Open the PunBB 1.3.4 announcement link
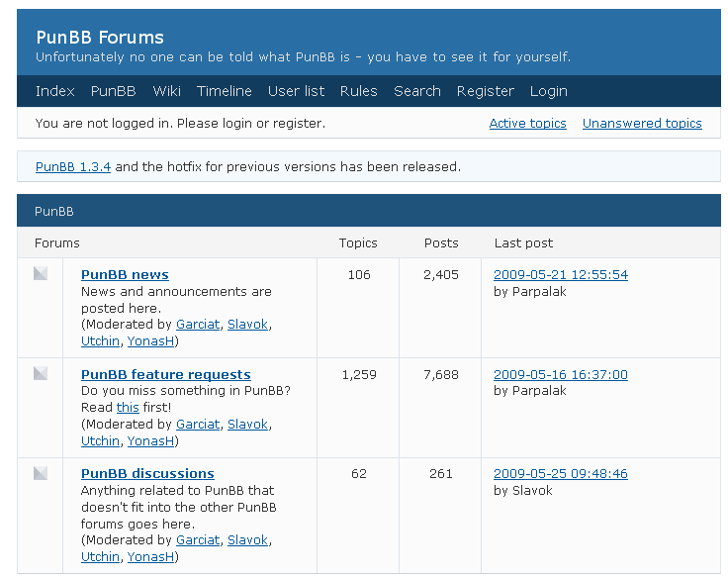The width and height of the screenshot is (728, 578). [x=73, y=167]
